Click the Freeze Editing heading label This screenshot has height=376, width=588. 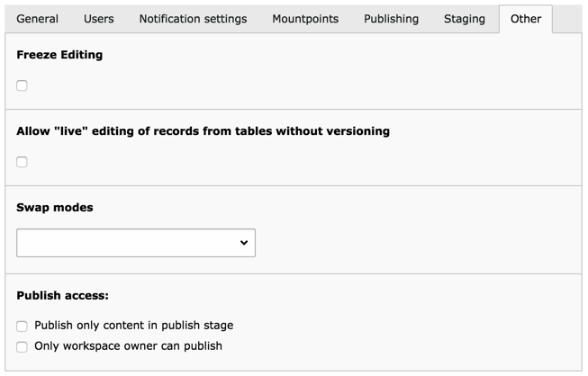pyautogui.click(x=59, y=55)
